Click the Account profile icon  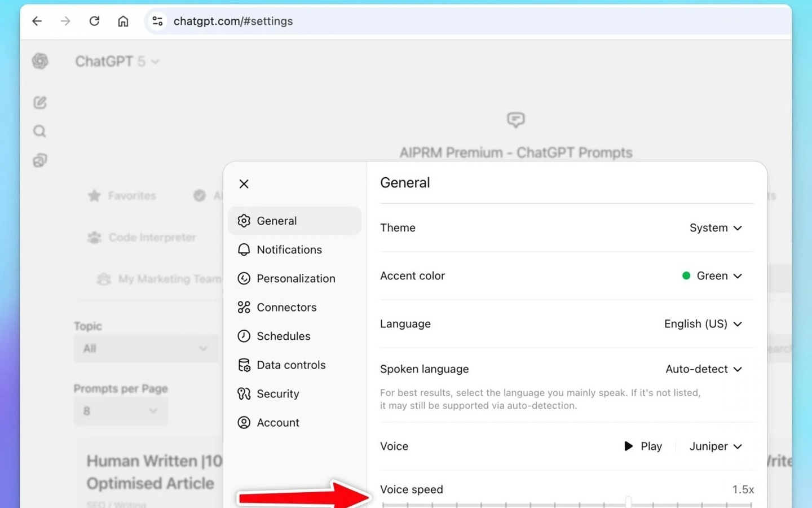coord(244,422)
